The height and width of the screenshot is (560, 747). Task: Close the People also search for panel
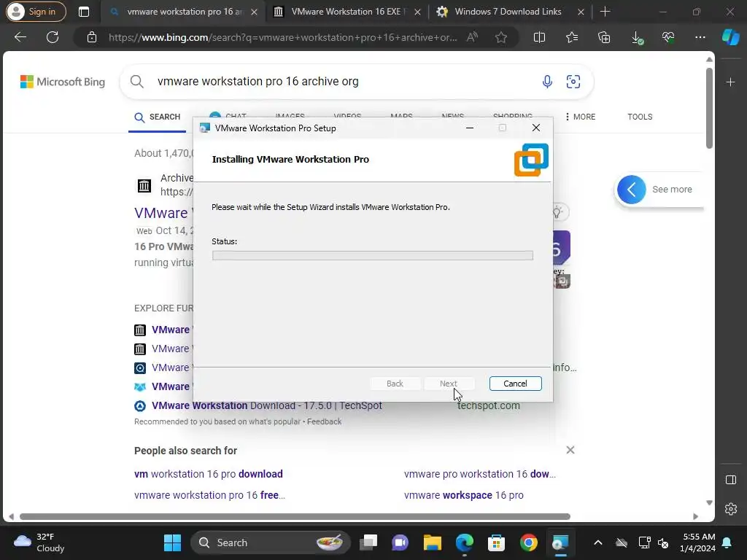pyautogui.click(x=570, y=450)
